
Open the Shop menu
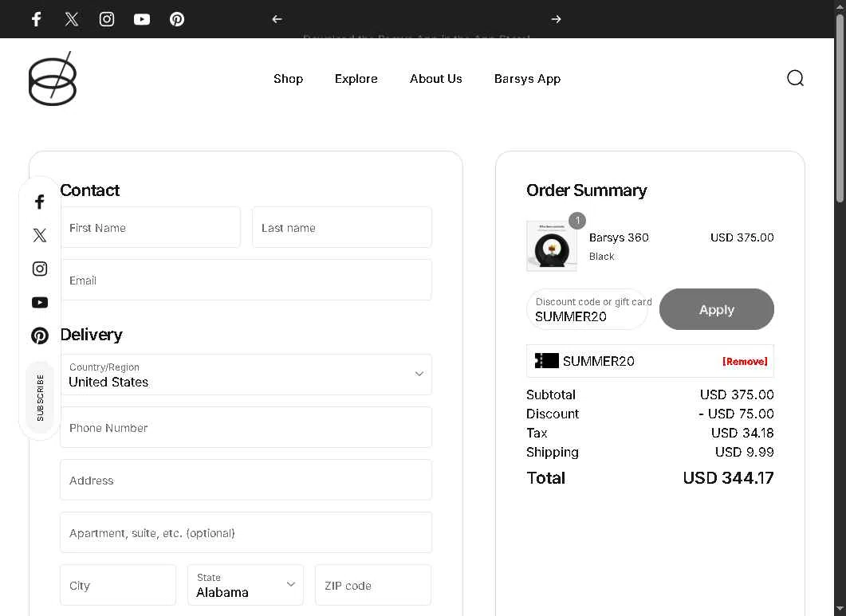point(288,79)
